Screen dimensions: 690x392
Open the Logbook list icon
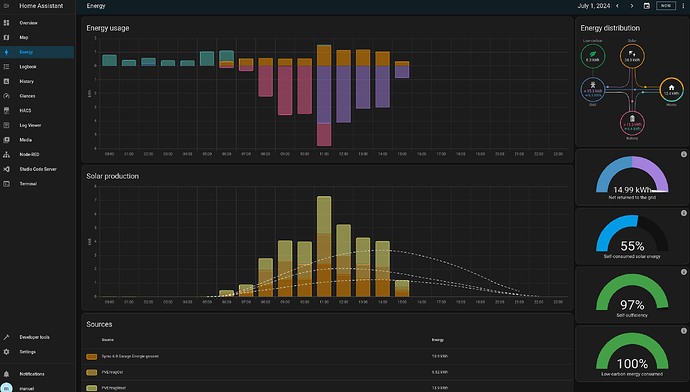point(6,66)
